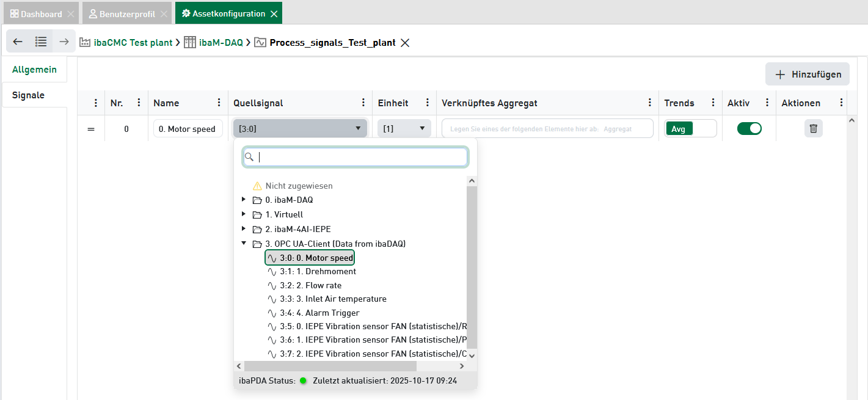Switch to the Dashboard tab

point(35,13)
